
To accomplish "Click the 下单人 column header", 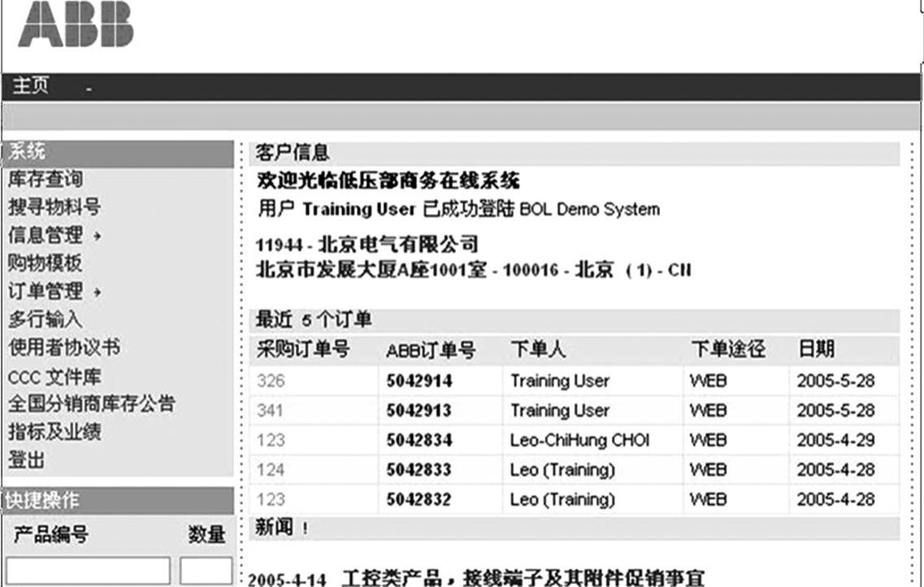I will [x=538, y=350].
